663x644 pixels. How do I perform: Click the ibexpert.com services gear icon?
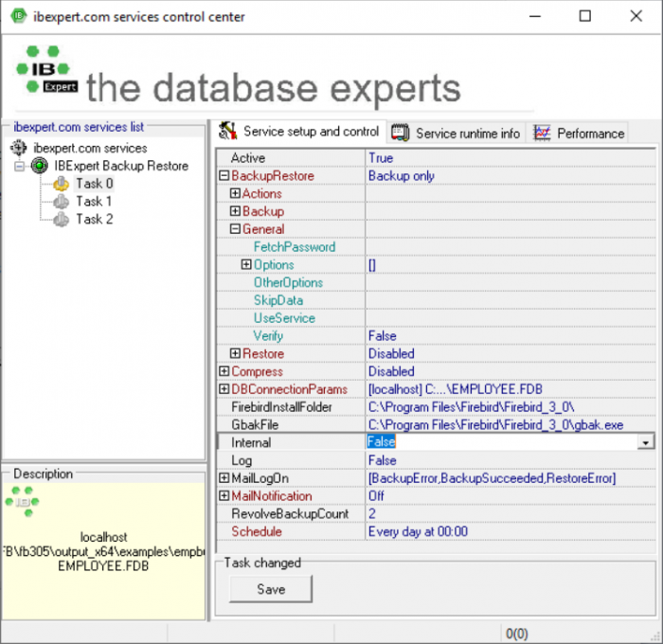[x=19, y=148]
